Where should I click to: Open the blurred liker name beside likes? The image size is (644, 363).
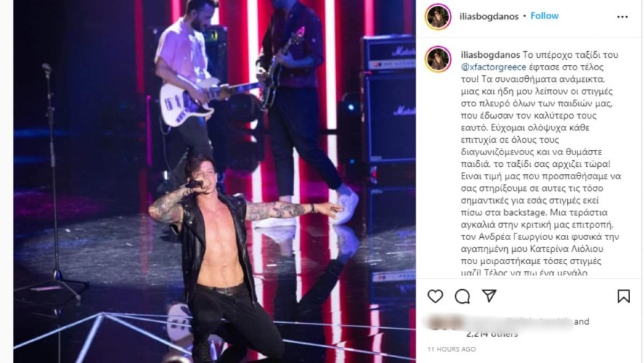pyautogui.click(x=499, y=322)
